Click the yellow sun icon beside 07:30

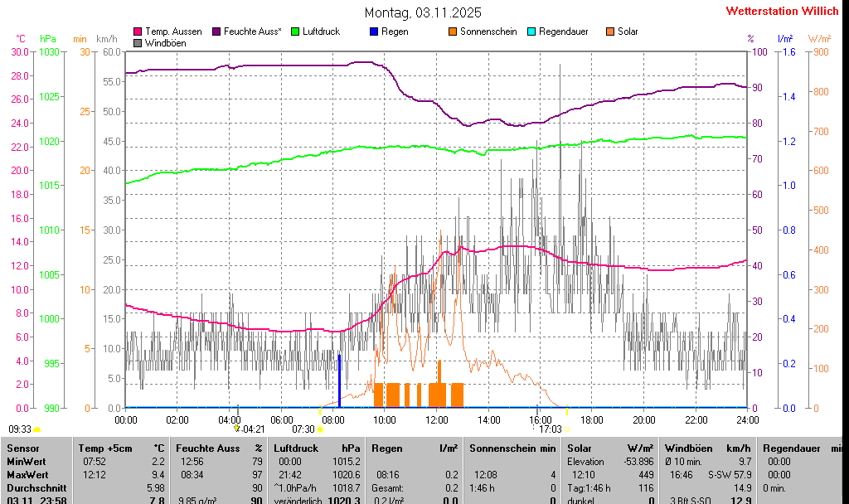point(321,429)
